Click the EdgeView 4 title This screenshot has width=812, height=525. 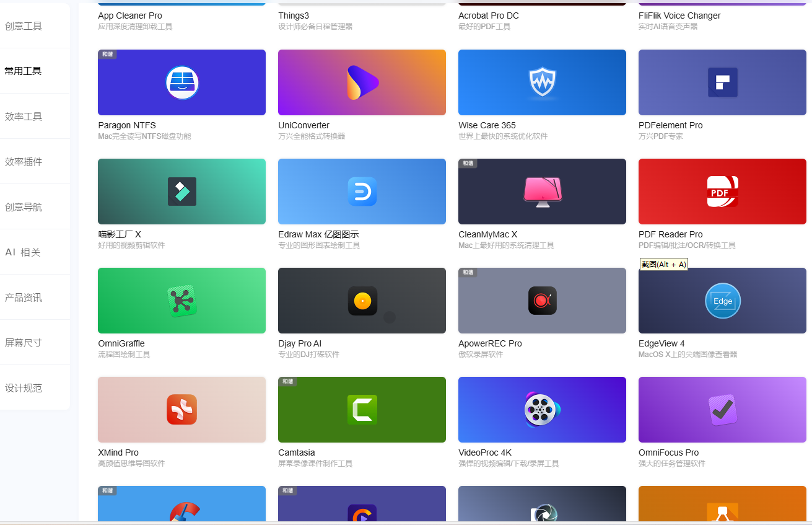point(661,343)
